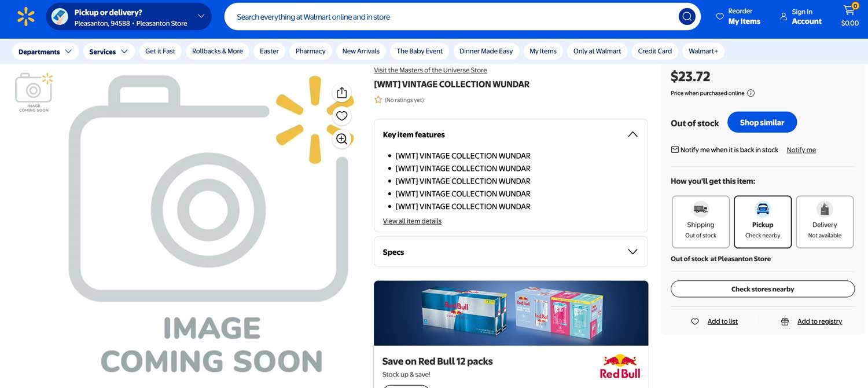Open View all item details link
The height and width of the screenshot is (388, 868).
point(412,221)
